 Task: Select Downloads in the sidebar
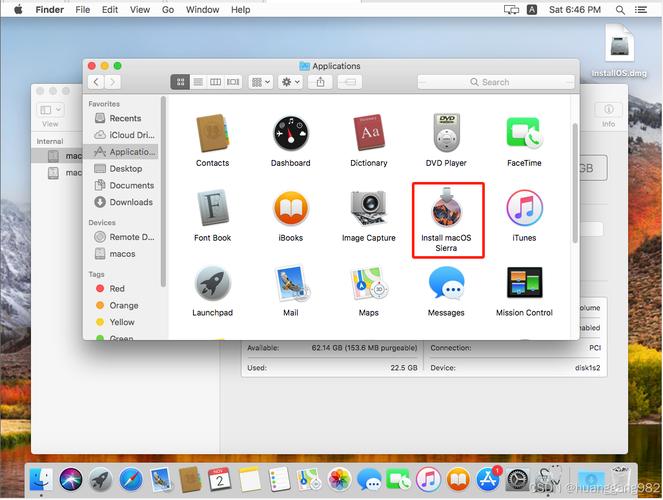(x=121, y=202)
